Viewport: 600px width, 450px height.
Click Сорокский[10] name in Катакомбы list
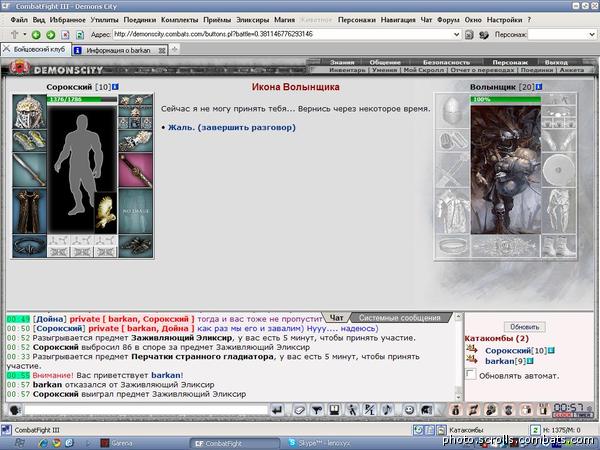516,351
